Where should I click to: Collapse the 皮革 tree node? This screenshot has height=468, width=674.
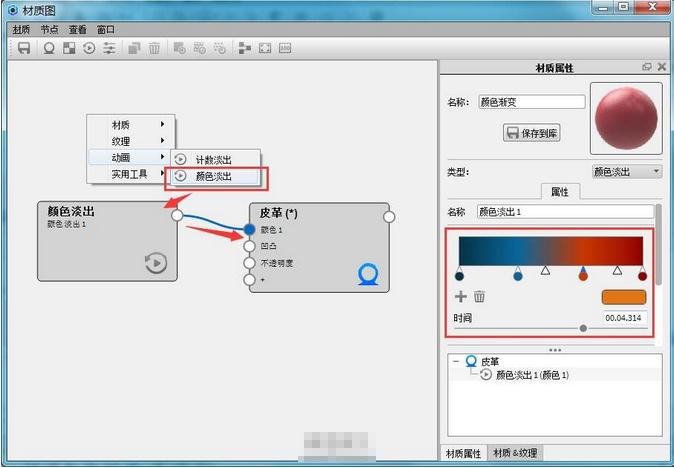[457, 361]
